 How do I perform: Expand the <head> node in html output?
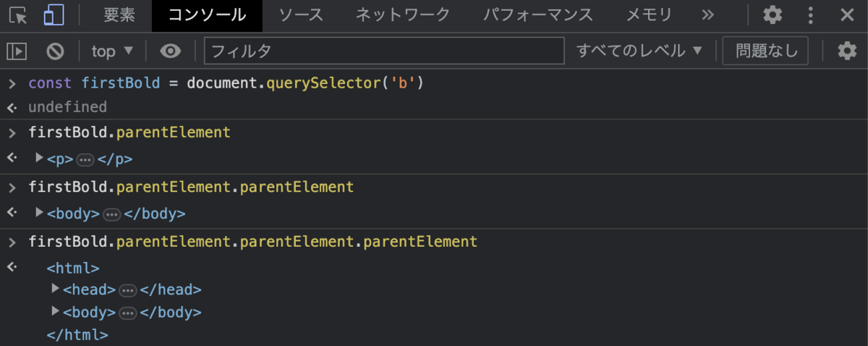click(x=56, y=288)
